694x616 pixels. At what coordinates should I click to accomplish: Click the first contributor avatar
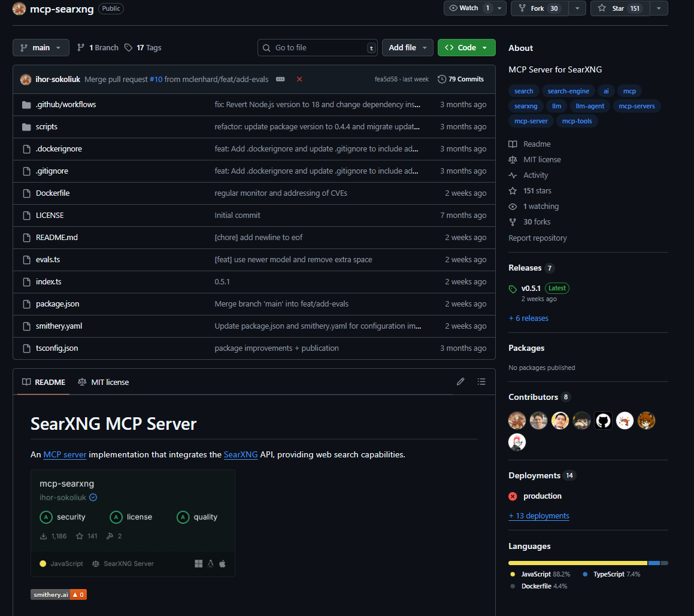click(x=517, y=420)
